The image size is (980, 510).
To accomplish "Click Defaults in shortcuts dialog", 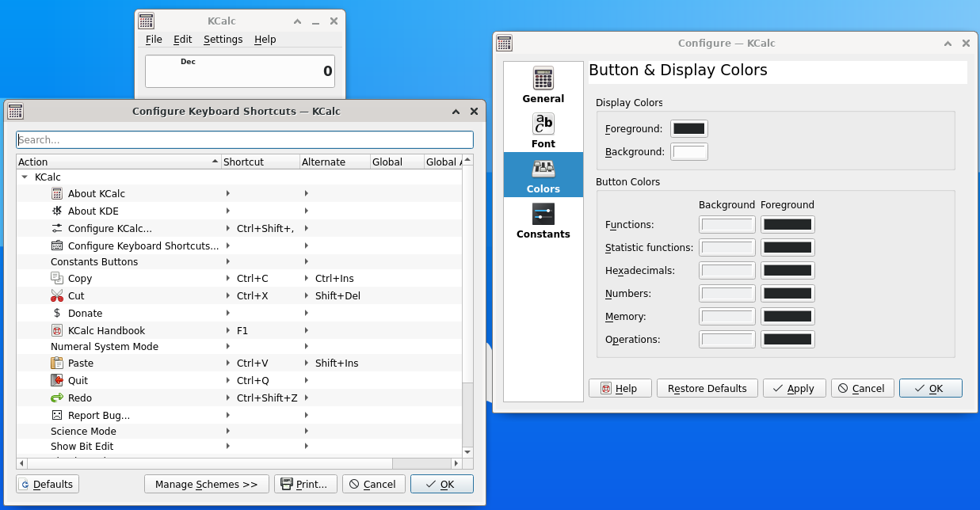I will 48,484.
